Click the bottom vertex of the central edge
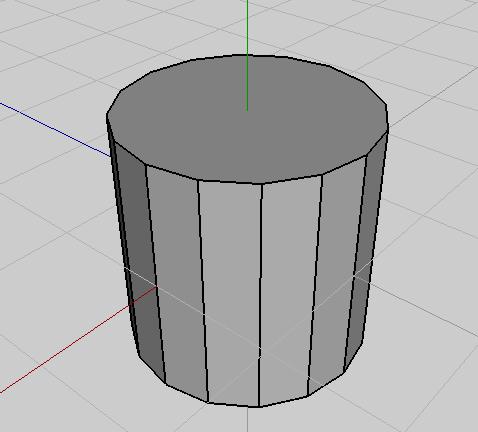Image resolution: width=478 pixels, height=432 pixels. [259, 406]
